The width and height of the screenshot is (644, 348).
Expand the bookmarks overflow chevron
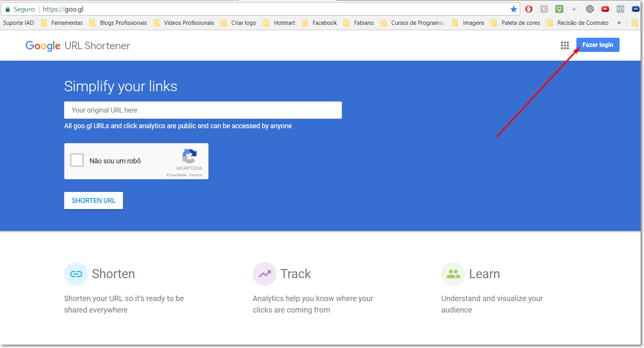pyautogui.click(x=619, y=23)
